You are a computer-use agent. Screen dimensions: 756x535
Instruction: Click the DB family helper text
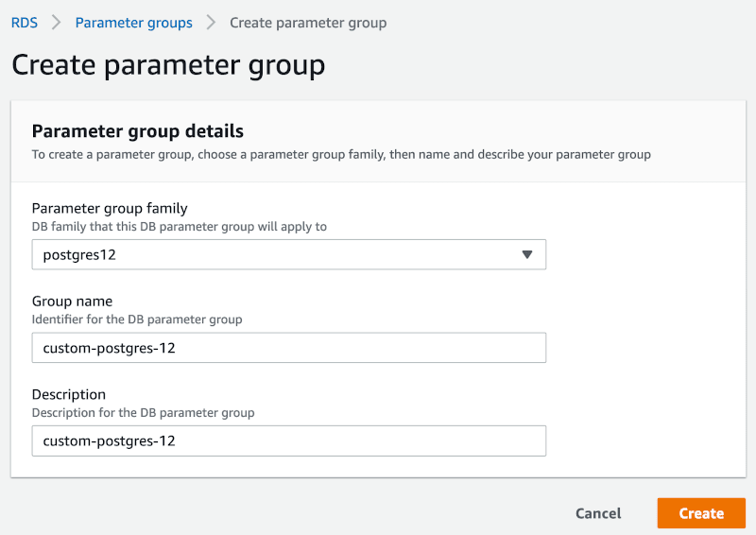click(x=180, y=227)
